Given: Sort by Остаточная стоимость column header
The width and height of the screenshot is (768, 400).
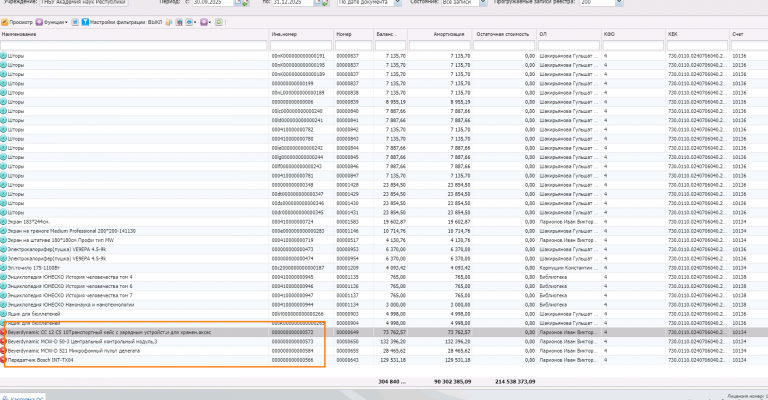Looking at the screenshot, I should tap(504, 34).
